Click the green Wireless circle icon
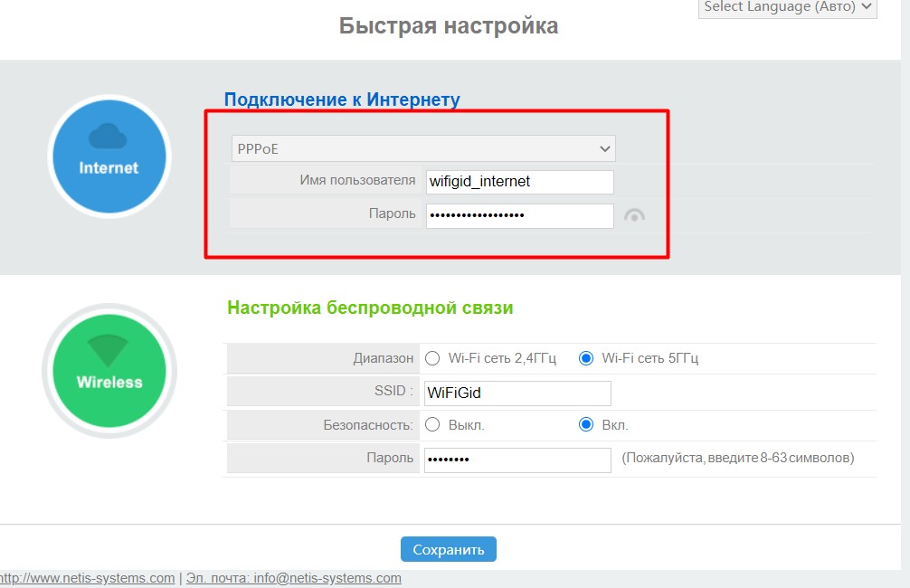 click(109, 371)
